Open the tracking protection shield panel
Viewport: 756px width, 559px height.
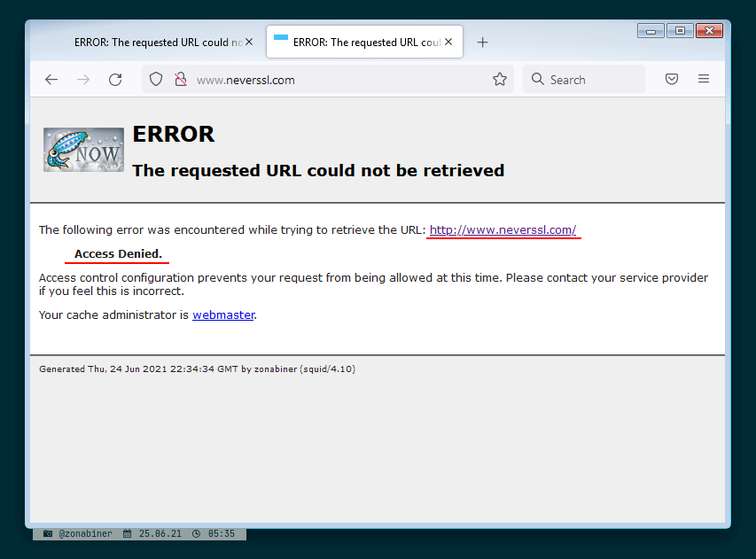(x=155, y=79)
